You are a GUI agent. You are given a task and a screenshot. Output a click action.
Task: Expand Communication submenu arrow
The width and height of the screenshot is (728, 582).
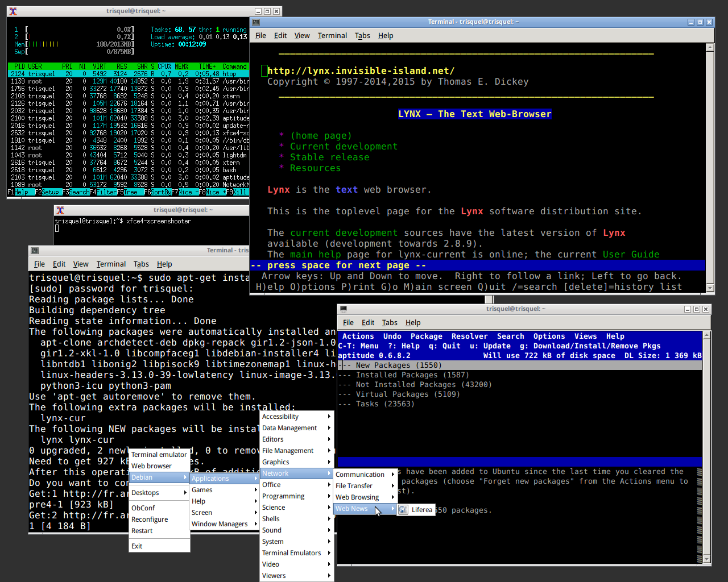(393, 475)
